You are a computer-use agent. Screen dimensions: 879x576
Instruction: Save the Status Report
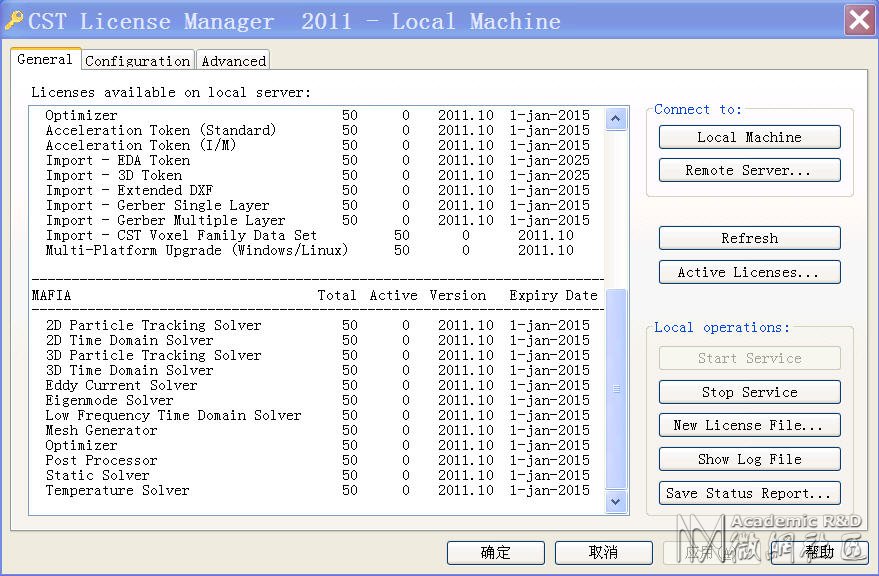tap(750, 494)
